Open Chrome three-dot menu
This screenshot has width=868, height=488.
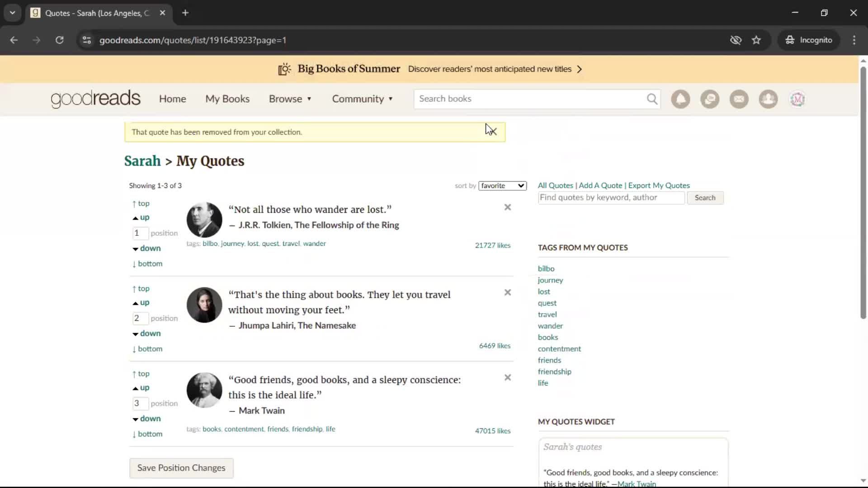(x=854, y=40)
